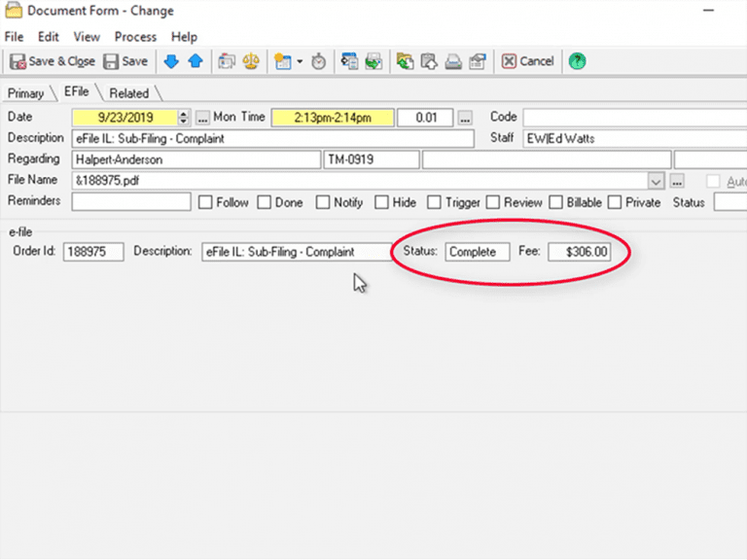Click the scales of justice icon
Viewport: 747px width, 560px height.
tap(251, 61)
